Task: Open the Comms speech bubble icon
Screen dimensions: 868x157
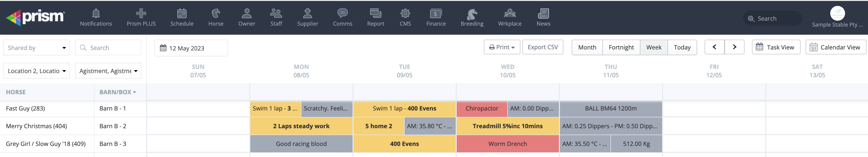Action: (342, 14)
